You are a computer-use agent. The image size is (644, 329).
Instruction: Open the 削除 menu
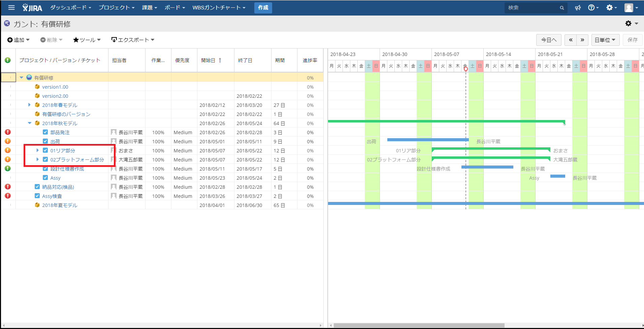[52, 40]
